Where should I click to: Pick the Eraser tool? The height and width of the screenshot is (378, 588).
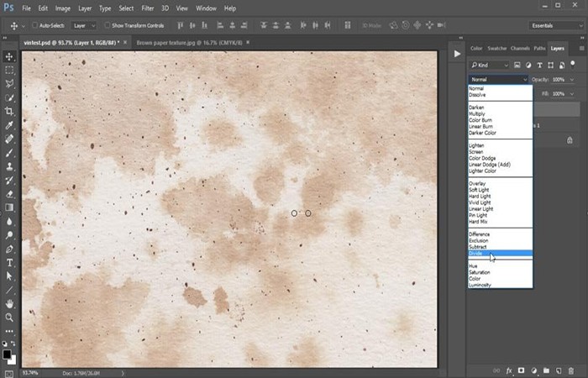(x=9, y=194)
